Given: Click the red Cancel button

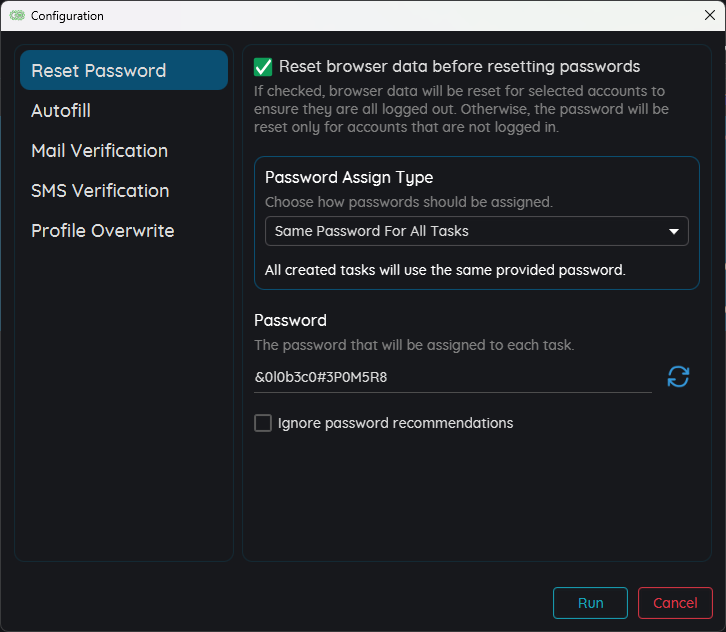Looking at the screenshot, I should [x=675, y=603].
